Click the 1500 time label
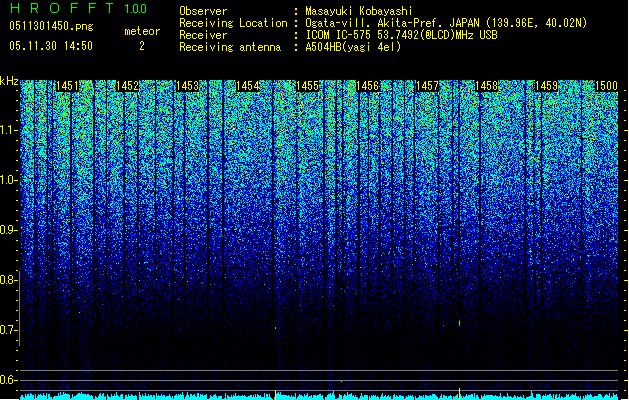Image resolution: width=629 pixels, height=400 pixels. pyautogui.click(x=606, y=86)
